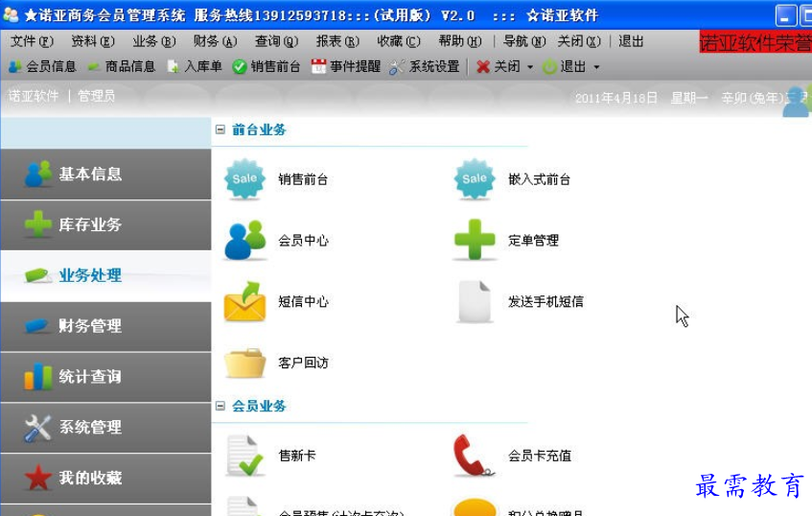This screenshot has width=812, height=516.
Task: Click the 销售前台 label in main panel
Action: (x=303, y=179)
